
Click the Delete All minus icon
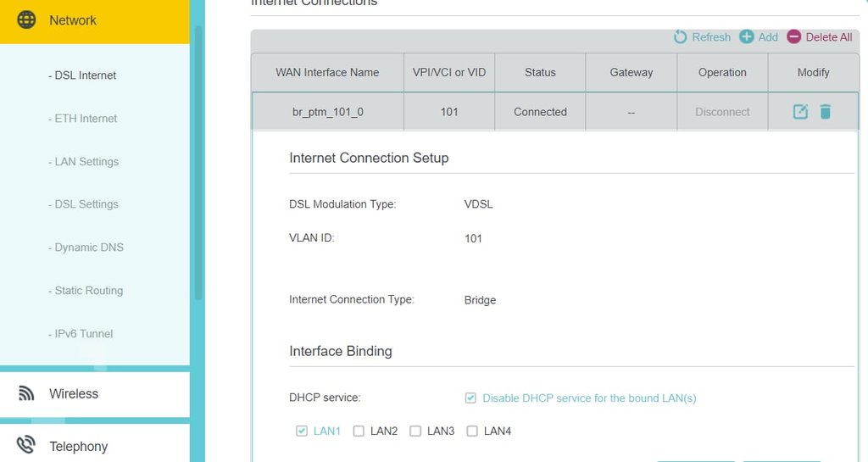793,37
